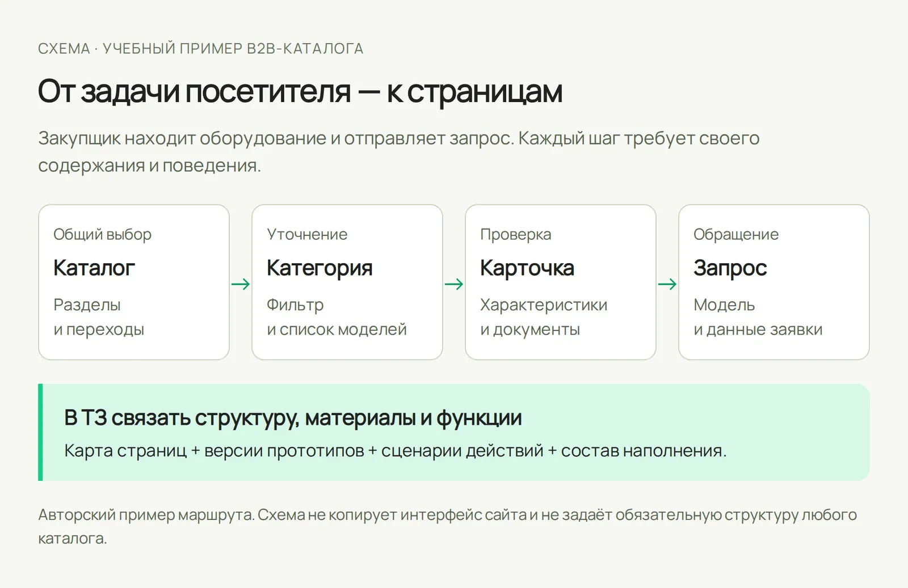This screenshot has width=908, height=588.
Task: Click the label Общий выбор
Action: 102,234
